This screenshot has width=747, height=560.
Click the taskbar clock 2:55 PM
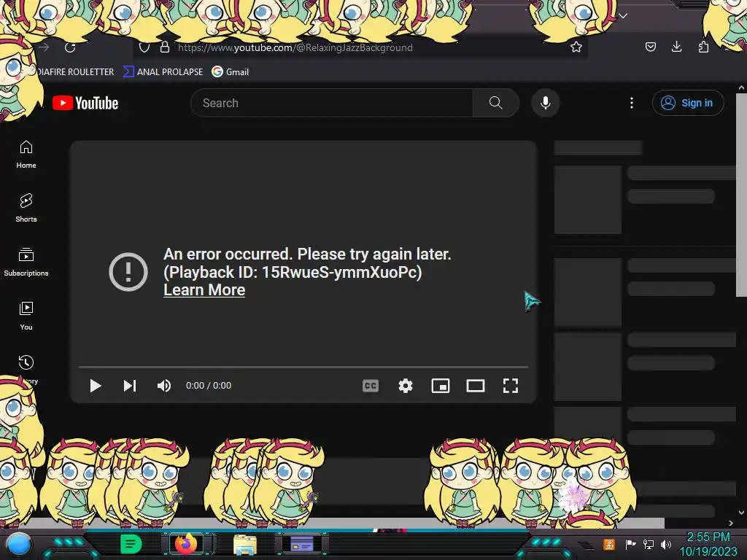point(708,537)
